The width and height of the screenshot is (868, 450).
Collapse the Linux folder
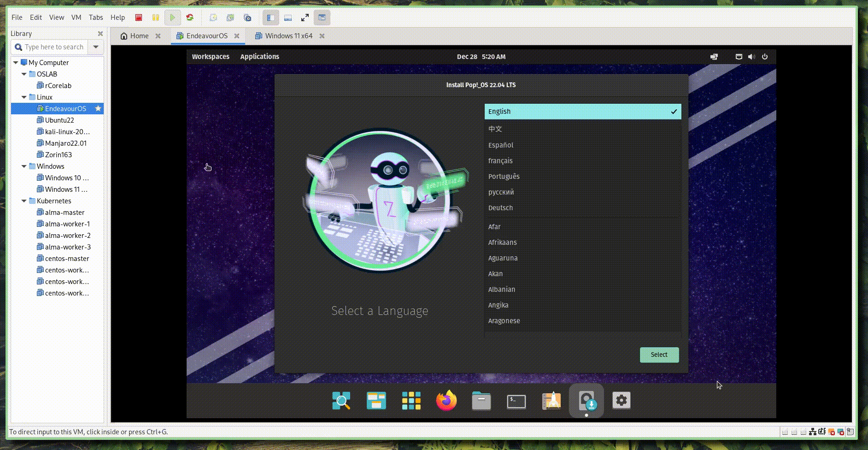[x=24, y=97]
